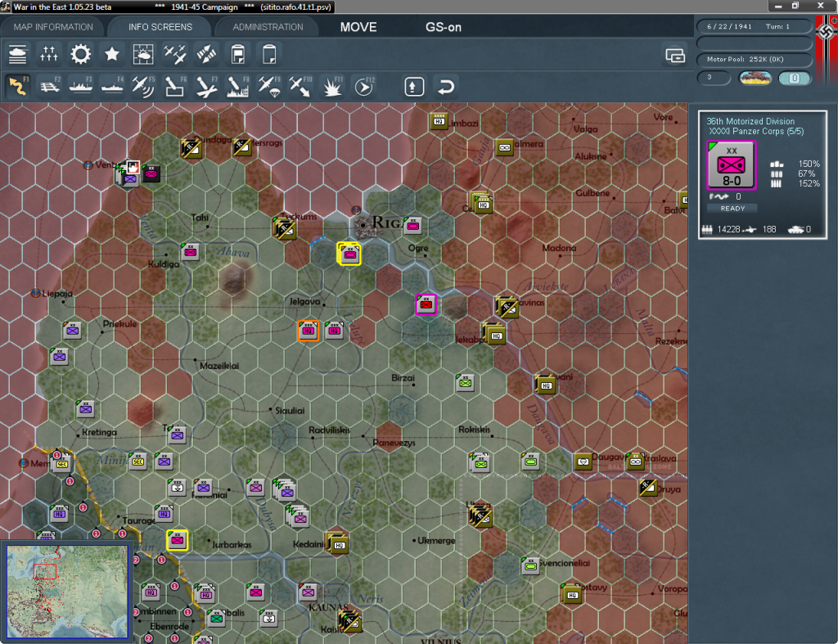Switch to the MAP INFORMATION tab
This screenshot has width=838, height=644.
pyautogui.click(x=53, y=27)
